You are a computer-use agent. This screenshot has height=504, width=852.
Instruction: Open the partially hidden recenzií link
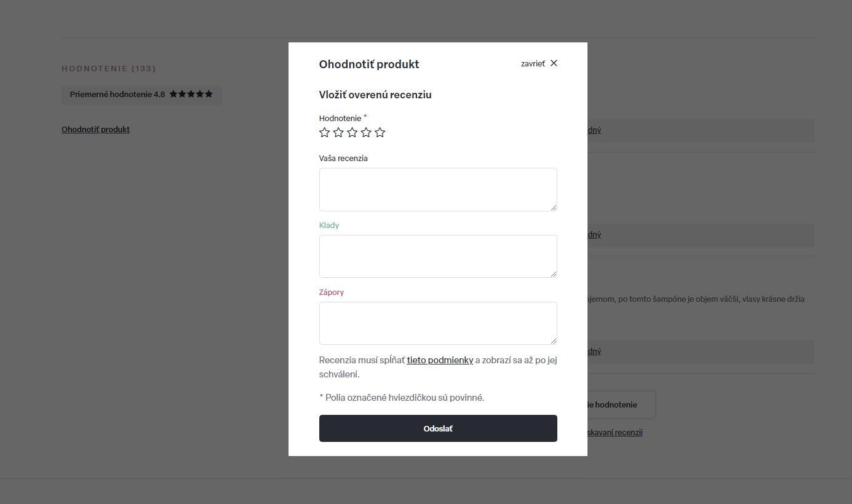tap(615, 432)
